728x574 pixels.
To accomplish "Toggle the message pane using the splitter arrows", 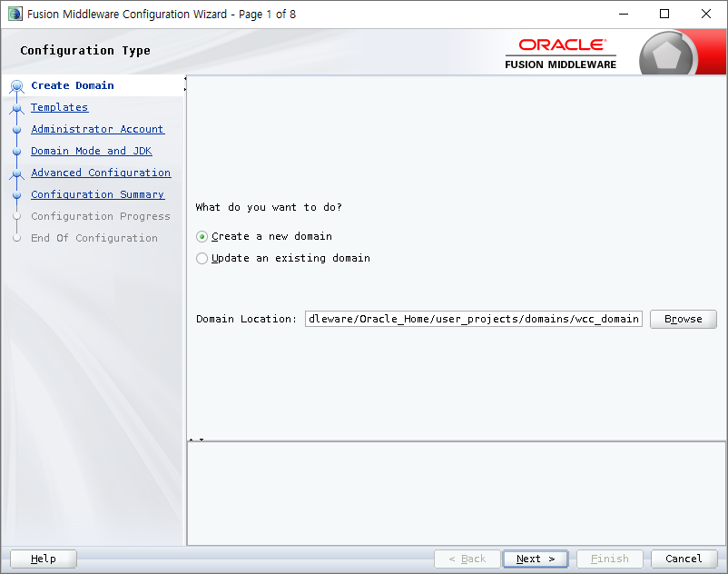I will (x=196, y=440).
